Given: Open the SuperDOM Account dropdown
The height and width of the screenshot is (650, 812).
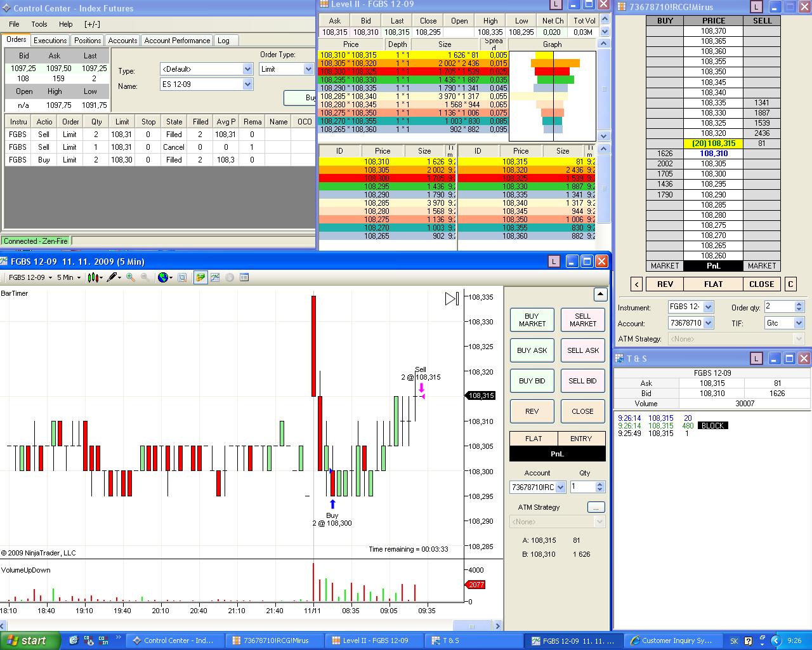Looking at the screenshot, I should [x=691, y=323].
